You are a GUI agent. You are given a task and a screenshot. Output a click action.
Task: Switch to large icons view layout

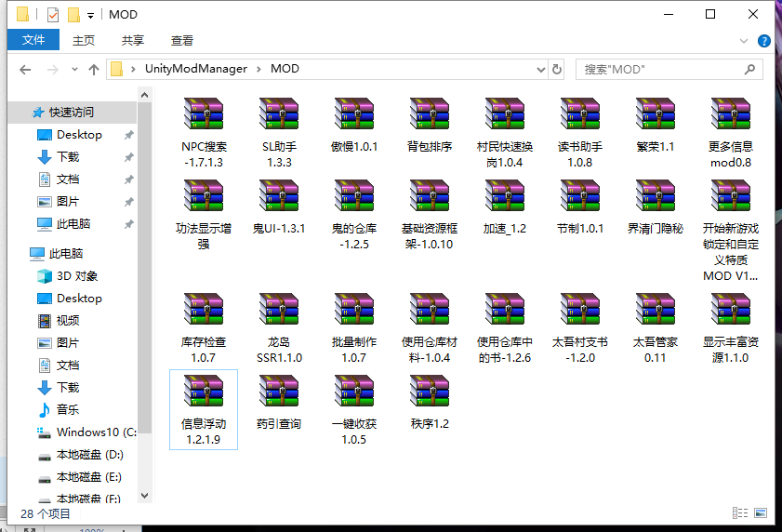(761, 513)
